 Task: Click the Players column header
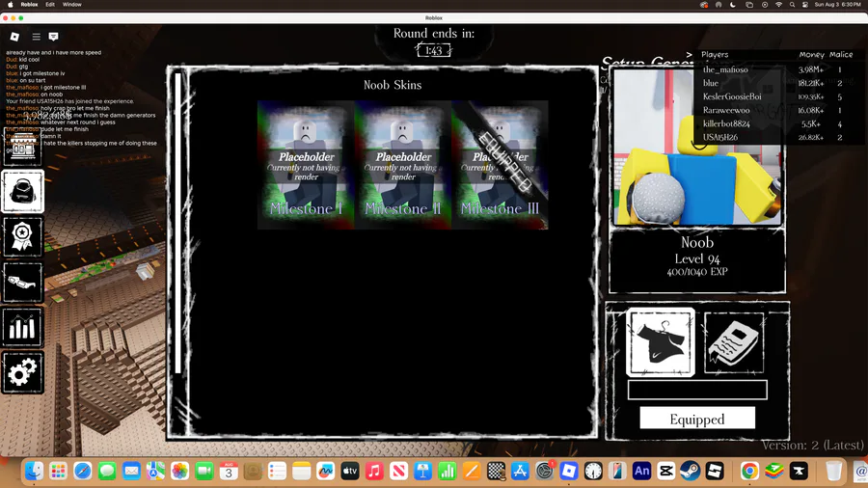(715, 54)
